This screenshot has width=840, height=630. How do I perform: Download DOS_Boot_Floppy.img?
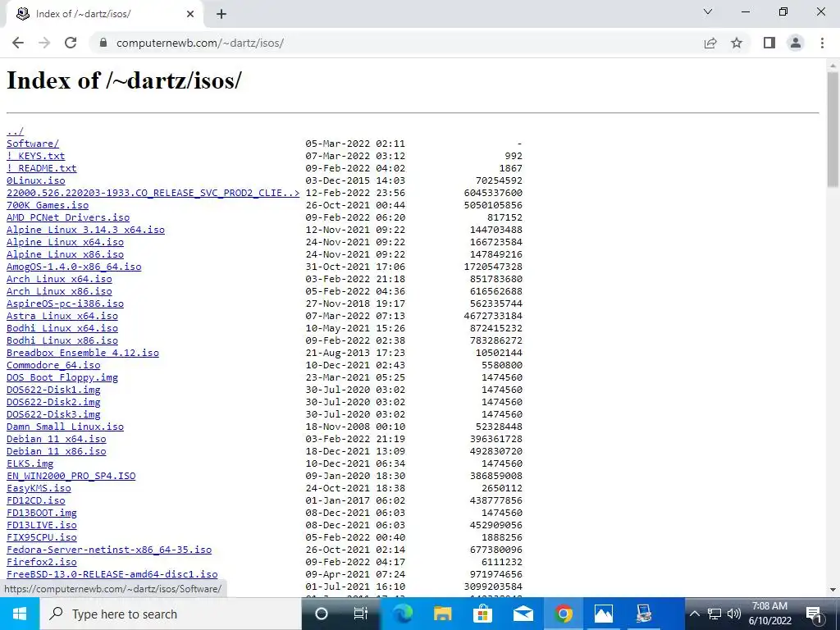click(x=62, y=377)
